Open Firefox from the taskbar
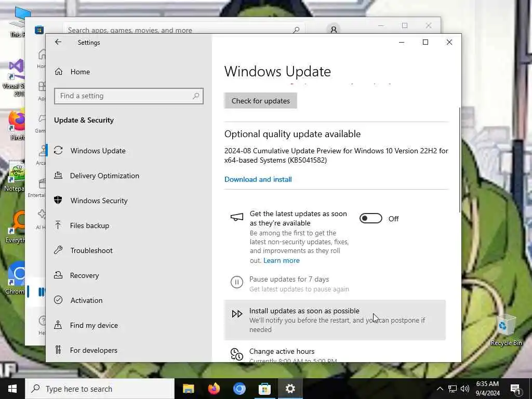This screenshot has width=532, height=399. click(214, 389)
